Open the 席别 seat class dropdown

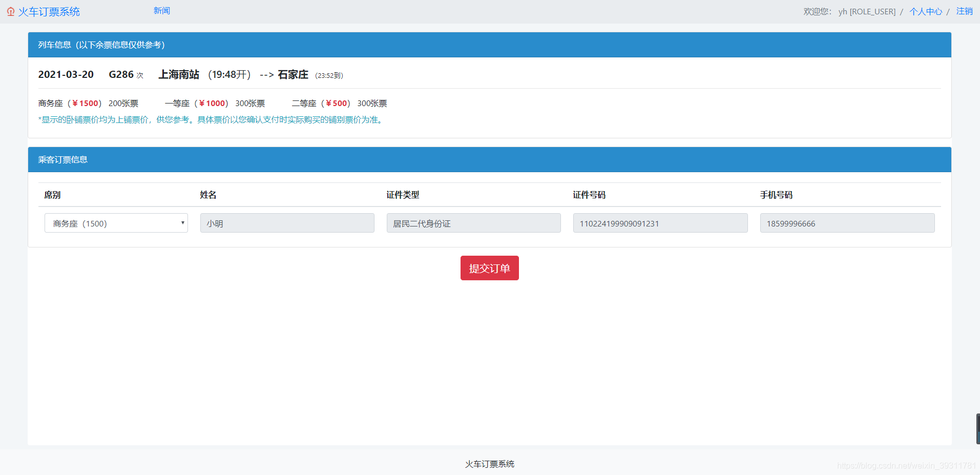coord(116,223)
